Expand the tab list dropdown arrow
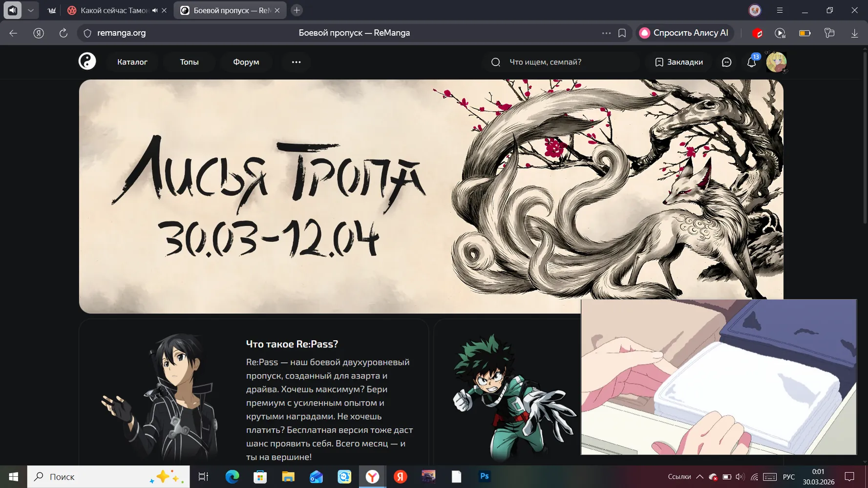This screenshot has height=488, width=868. tap(30, 10)
